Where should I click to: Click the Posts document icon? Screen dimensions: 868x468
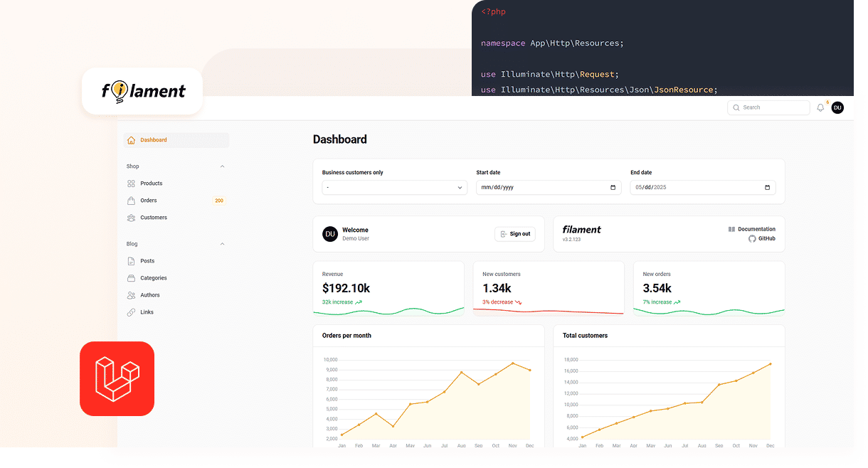(x=131, y=261)
